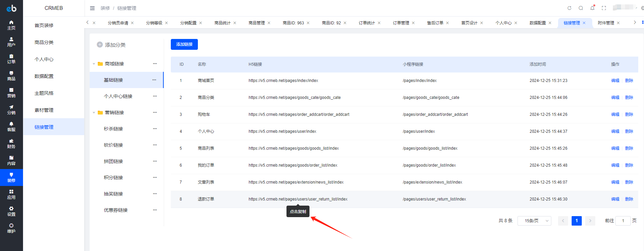Click the 添加链接 button

[x=184, y=44]
